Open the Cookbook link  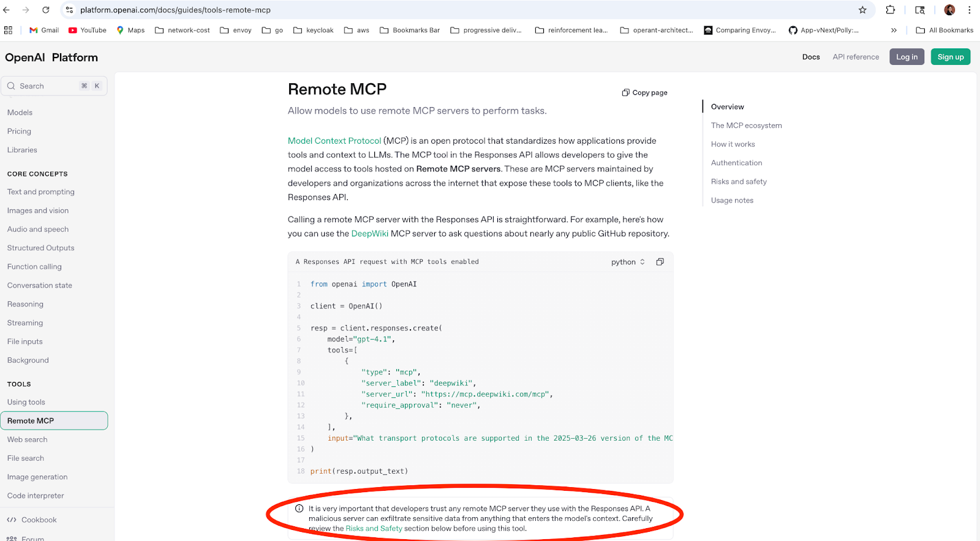click(32, 520)
